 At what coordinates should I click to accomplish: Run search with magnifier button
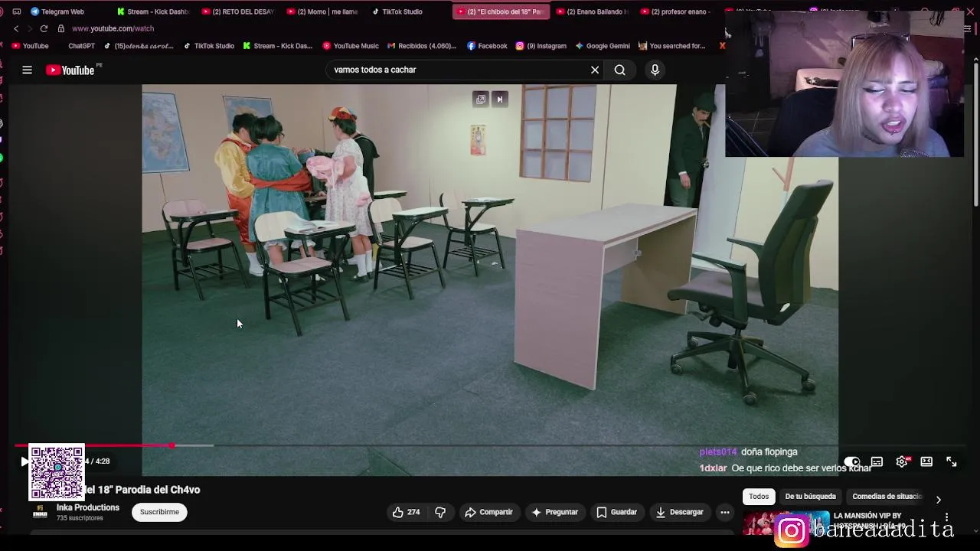coord(619,70)
